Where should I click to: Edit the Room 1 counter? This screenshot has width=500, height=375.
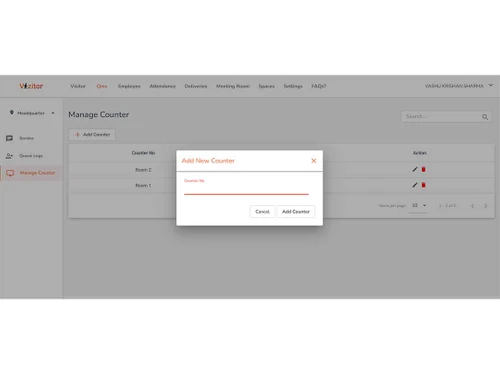point(415,185)
